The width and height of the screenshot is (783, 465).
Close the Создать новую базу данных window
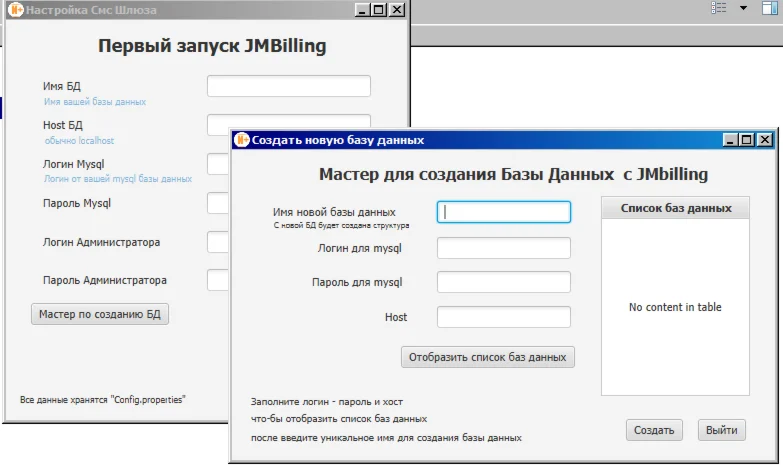pyautogui.click(x=765, y=140)
